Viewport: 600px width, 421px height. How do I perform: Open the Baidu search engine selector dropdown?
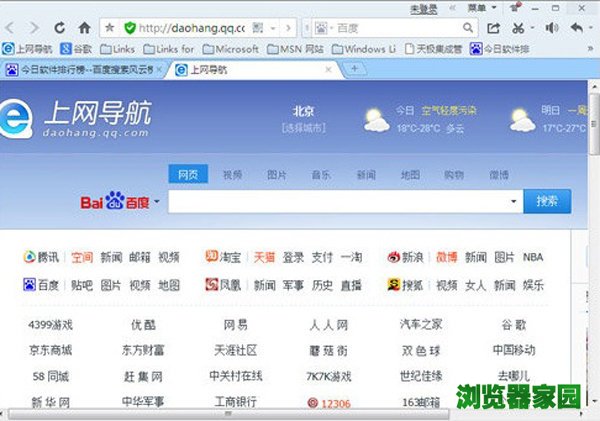tap(156, 201)
